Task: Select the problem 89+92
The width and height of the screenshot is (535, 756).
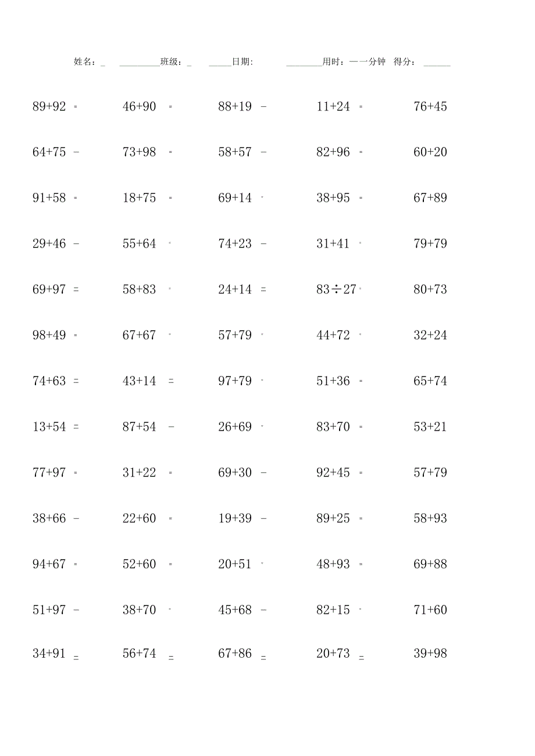Action: pos(49,106)
